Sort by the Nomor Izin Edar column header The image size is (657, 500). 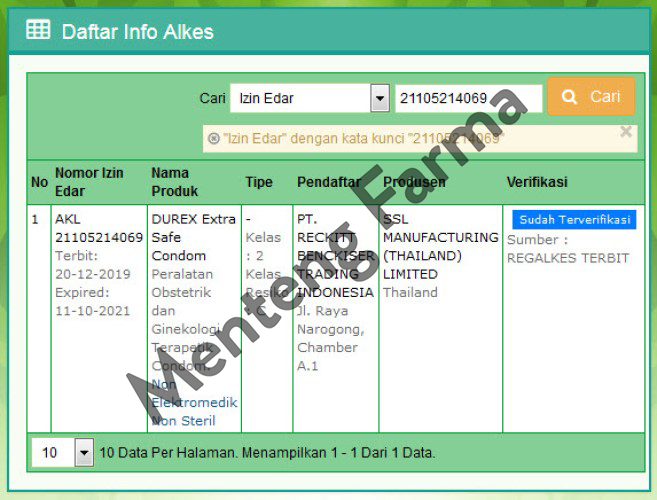click(89, 181)
